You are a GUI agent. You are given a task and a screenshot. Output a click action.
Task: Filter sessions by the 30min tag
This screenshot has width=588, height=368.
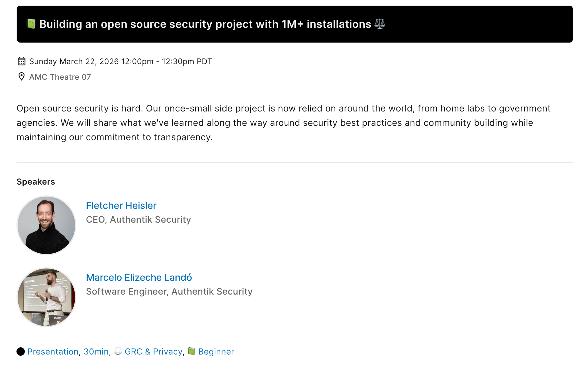coord(96,352)
